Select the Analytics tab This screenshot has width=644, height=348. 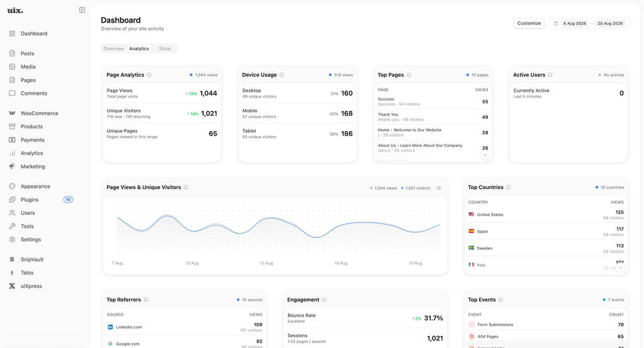[139, 48]
